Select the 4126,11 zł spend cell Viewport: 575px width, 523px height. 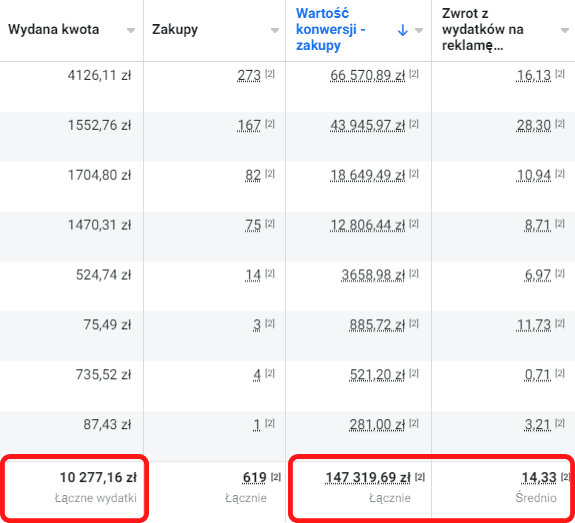coord(99,76)
